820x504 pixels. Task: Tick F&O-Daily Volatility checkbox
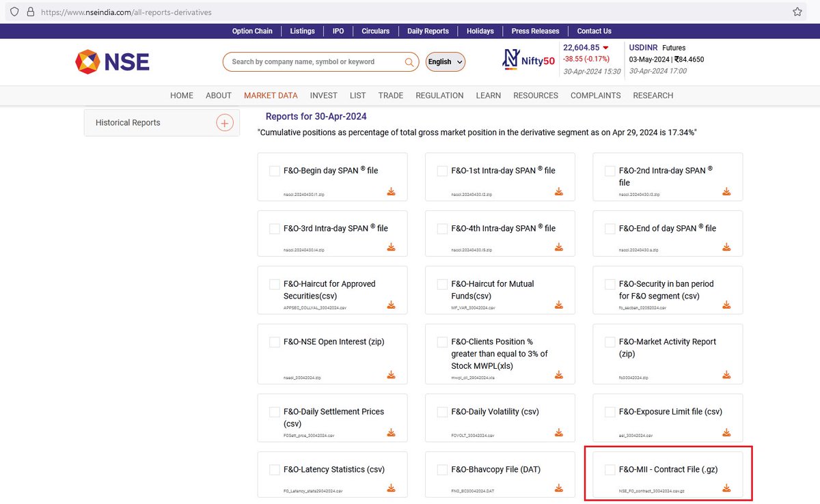coord(442,412)
